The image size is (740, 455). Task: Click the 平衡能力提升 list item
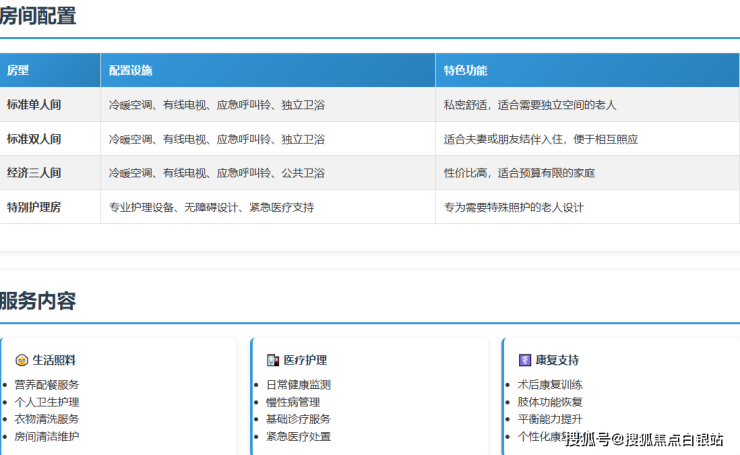[550, 419]
